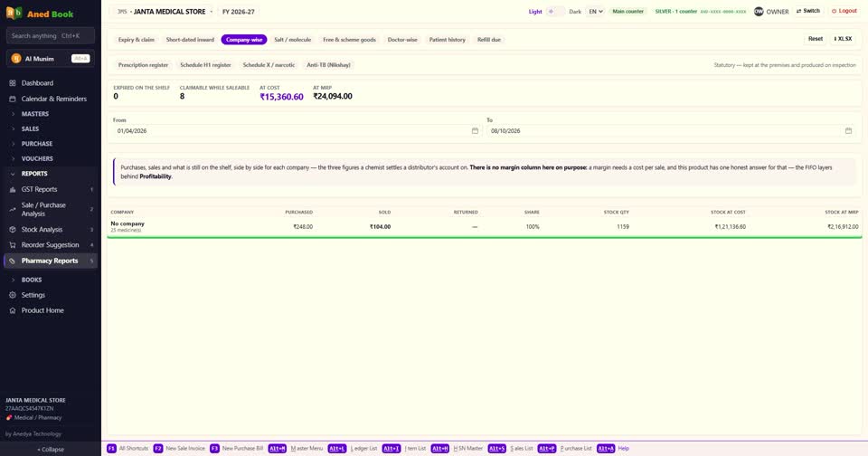Switch to the Doctor-wise tab
This screenshot has height=456, width=868.
pyautogui.click(x=402, y=39)
